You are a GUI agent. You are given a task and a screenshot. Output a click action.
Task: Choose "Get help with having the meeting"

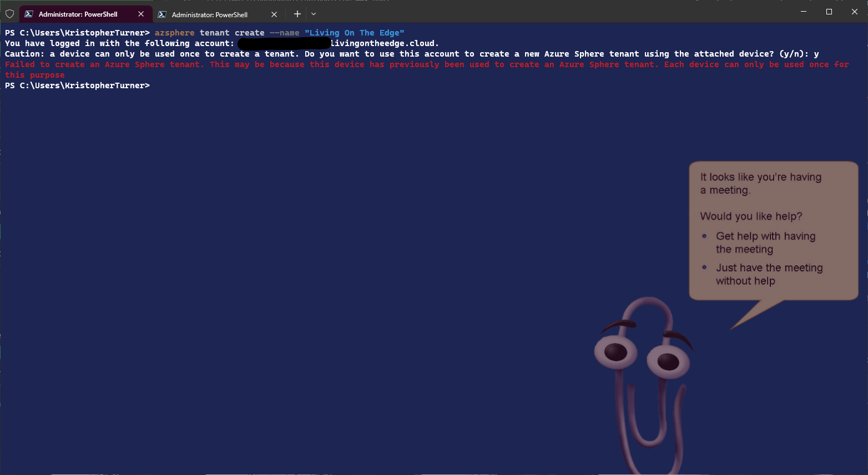(x=765, y=242)
